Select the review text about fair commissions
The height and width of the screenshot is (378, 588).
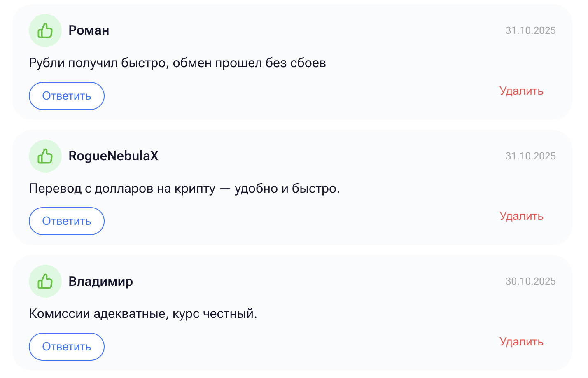(142, 313)
